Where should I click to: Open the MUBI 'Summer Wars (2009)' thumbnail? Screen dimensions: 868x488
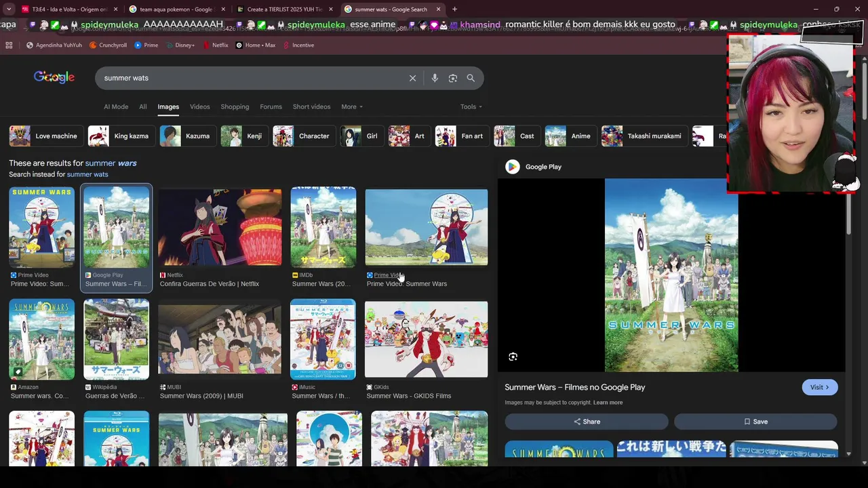pyautogui.click(x=220, y=339)
